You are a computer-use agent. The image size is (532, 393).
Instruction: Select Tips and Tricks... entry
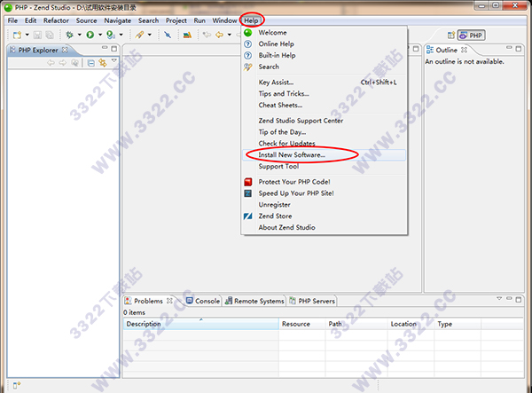coord(324,94)
